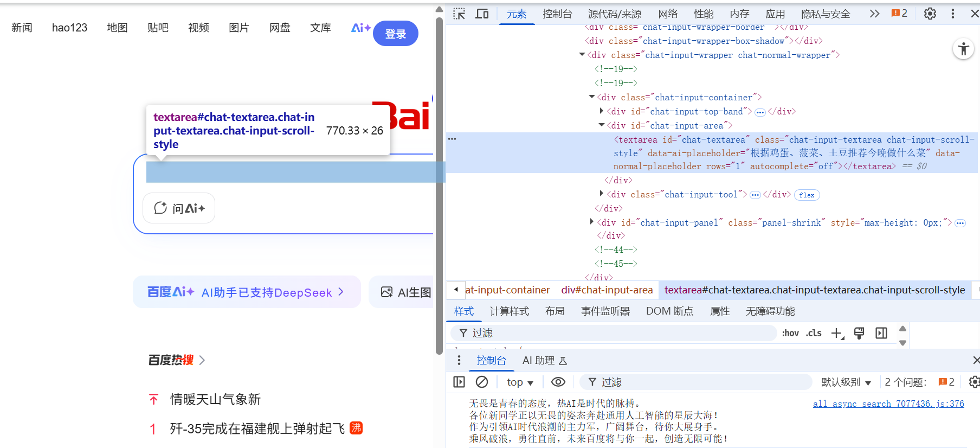This screenshot has height=448, width=980.
Task: Click the row actions ellipsis beside textarea
Action: coord(452,139)
